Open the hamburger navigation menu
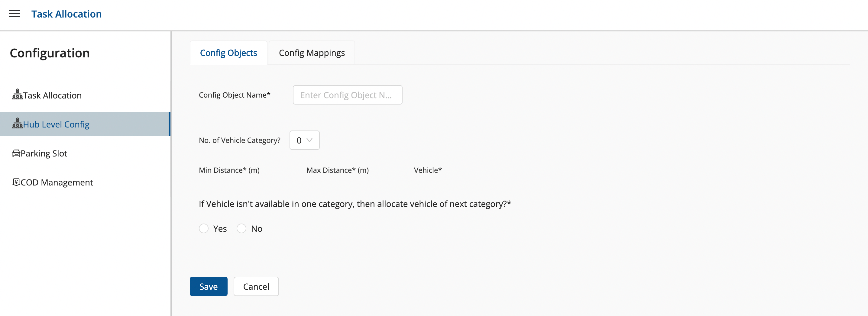This screenshot has width=868, height=316. (15, 14)
